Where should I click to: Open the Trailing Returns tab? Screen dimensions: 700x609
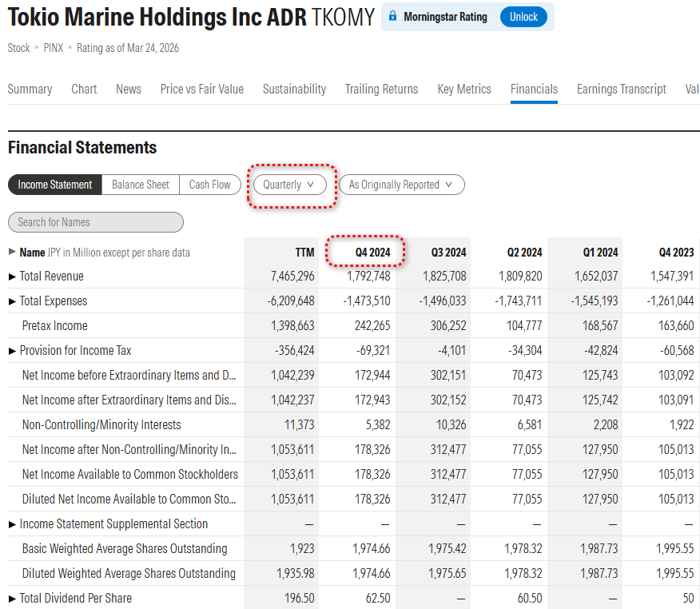[x=381, y=90]
